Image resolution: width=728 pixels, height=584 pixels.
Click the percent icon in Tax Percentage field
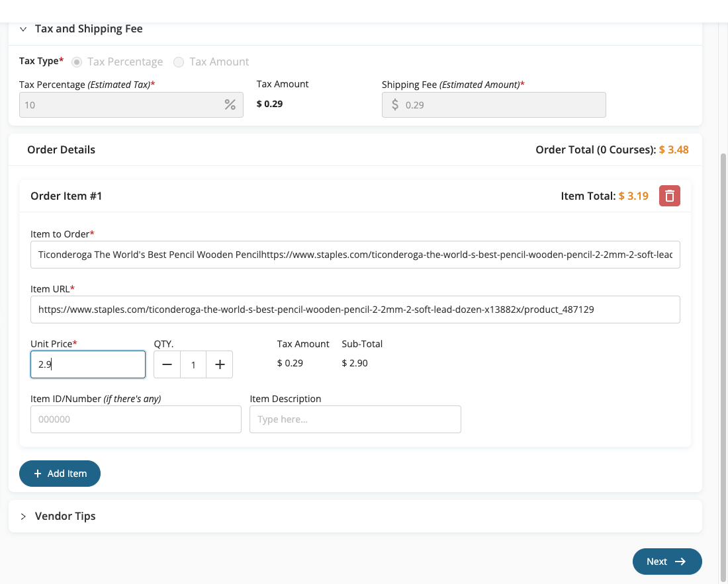tap(230, 105)
